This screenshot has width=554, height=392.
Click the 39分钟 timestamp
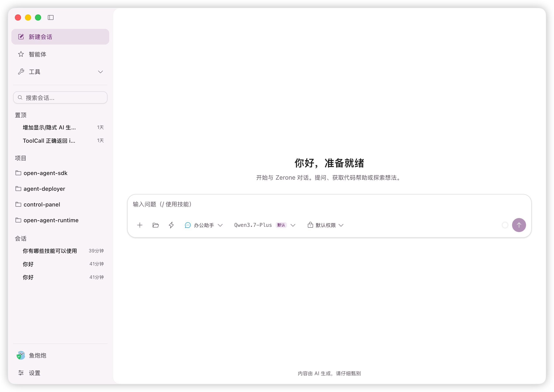coord(96,251)
